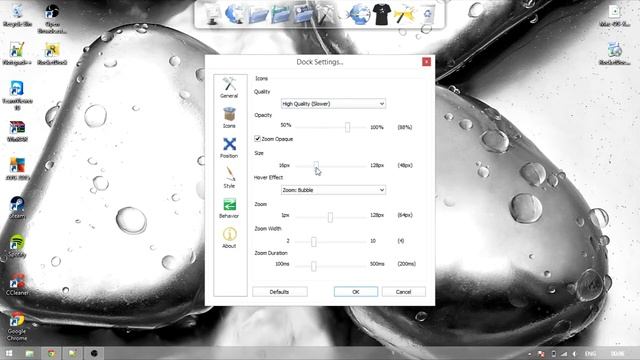640x360 pixels.
Task: Open the About section
Action: click(x=229, y=238)
